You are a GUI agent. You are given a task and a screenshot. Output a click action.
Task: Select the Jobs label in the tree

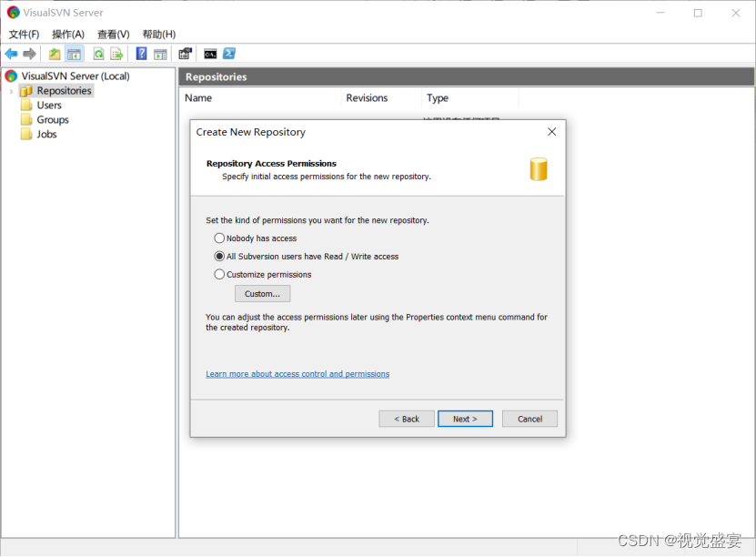tap(46, 134)
